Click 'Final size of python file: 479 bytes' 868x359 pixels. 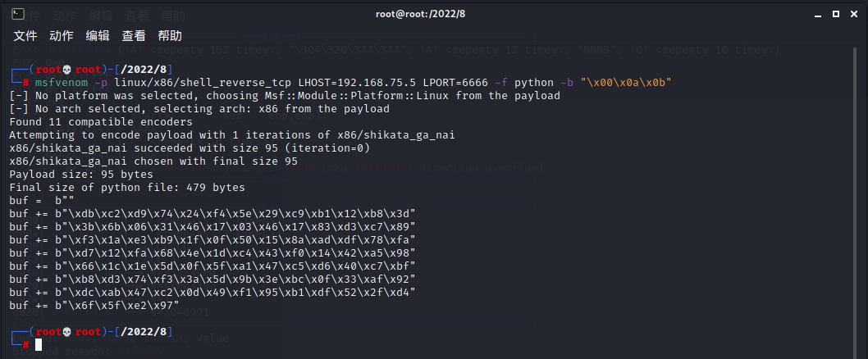(127, 188)
